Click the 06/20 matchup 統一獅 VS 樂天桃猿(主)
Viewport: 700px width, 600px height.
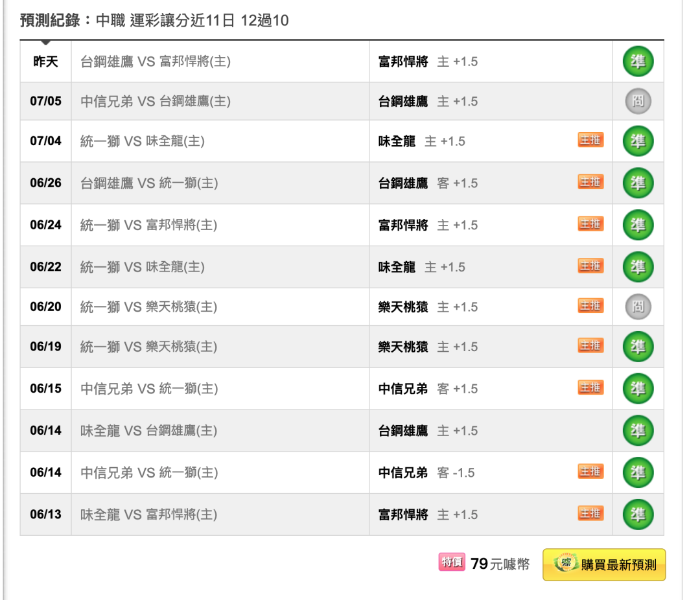148,306
